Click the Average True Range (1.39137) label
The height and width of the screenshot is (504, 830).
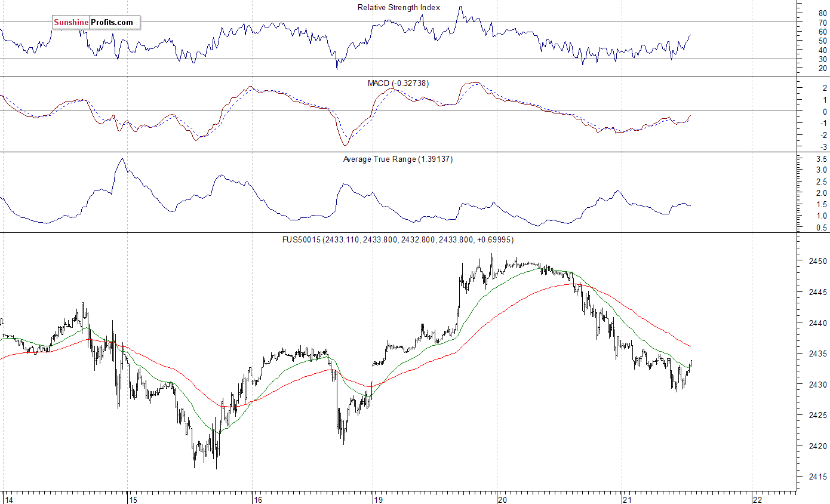[398, 159]
